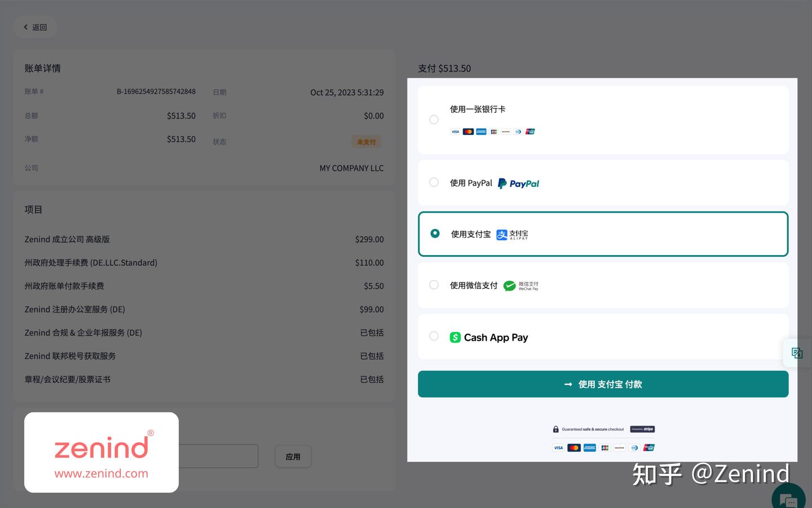Click the PayPal logo
Image resolution: width=812 pixels, height=508 pixels.
coord(519,183)
